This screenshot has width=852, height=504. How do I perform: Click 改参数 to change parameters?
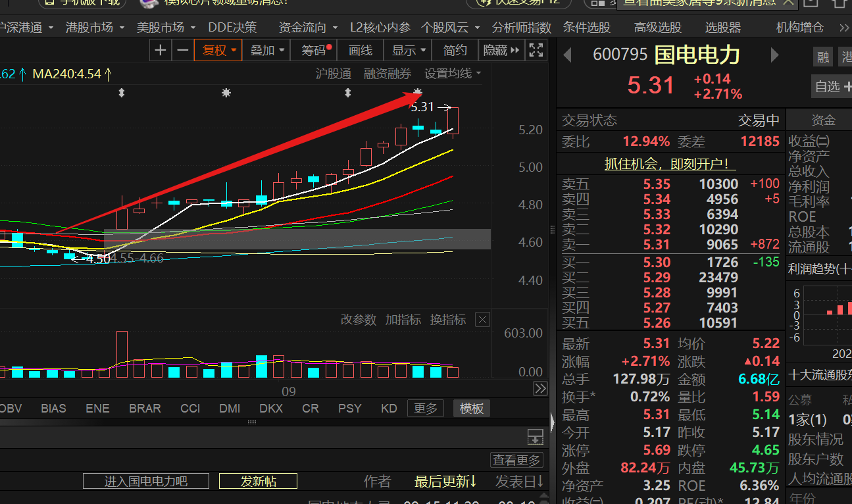coord(359,320)
